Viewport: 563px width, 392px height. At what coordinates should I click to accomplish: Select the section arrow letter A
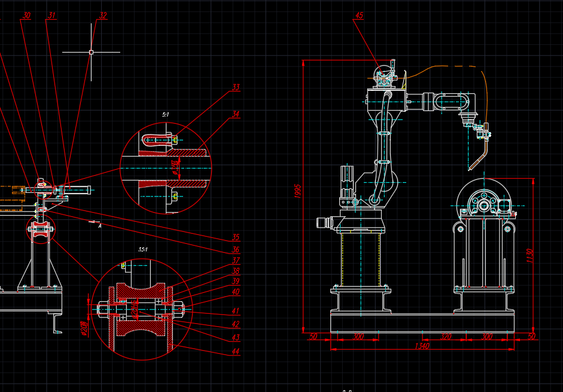coord(100,226)
